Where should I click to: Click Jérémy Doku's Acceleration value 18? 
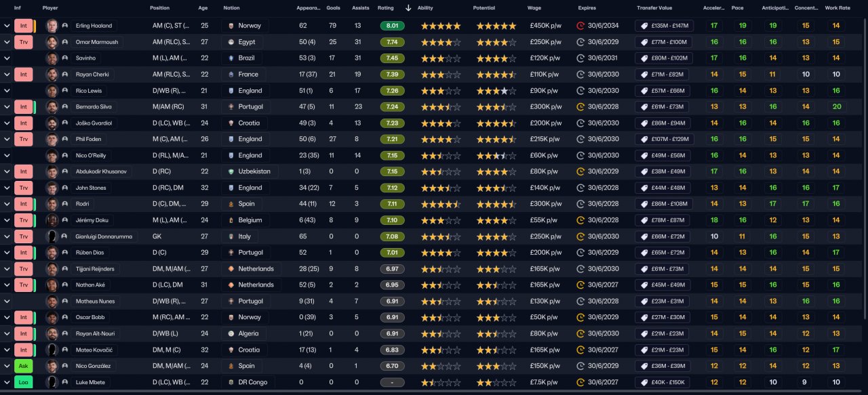pyautogui.click(x=714, y=220)
